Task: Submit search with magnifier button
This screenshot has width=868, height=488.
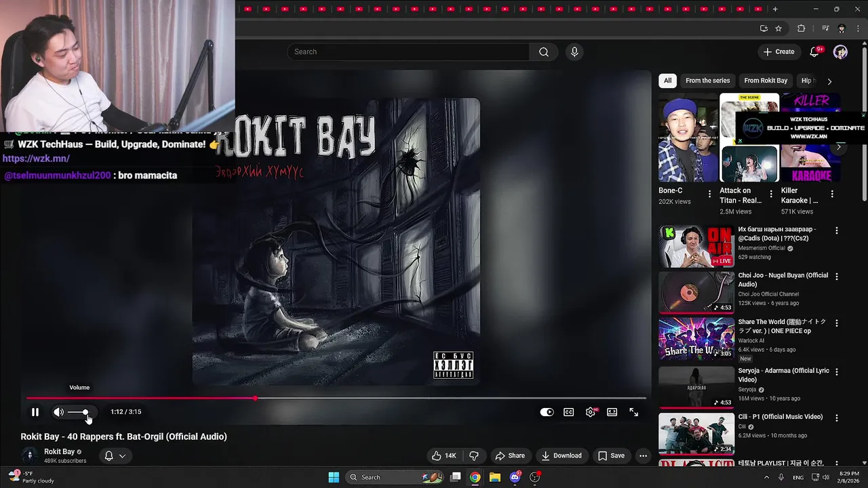Action: click(544, 52)
